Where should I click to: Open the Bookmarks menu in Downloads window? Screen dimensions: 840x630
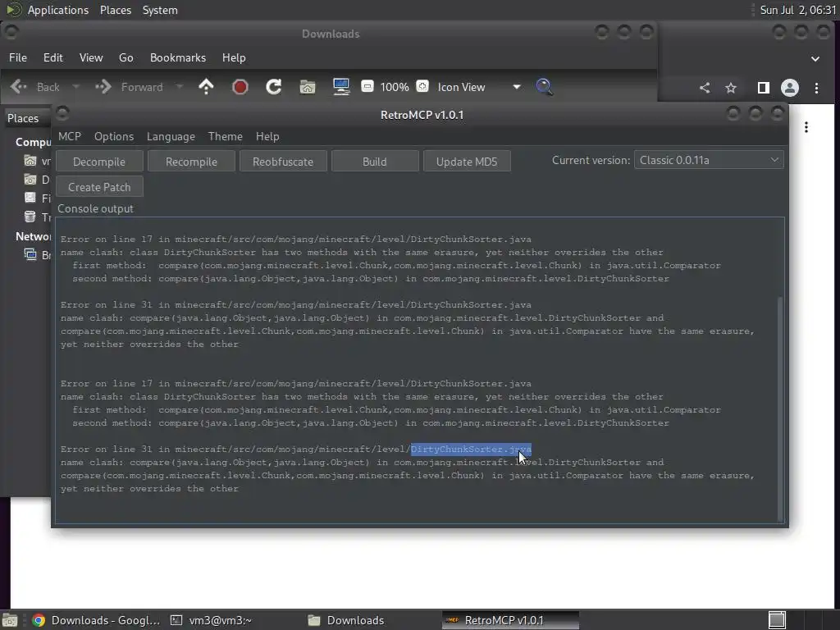(178, 57)
